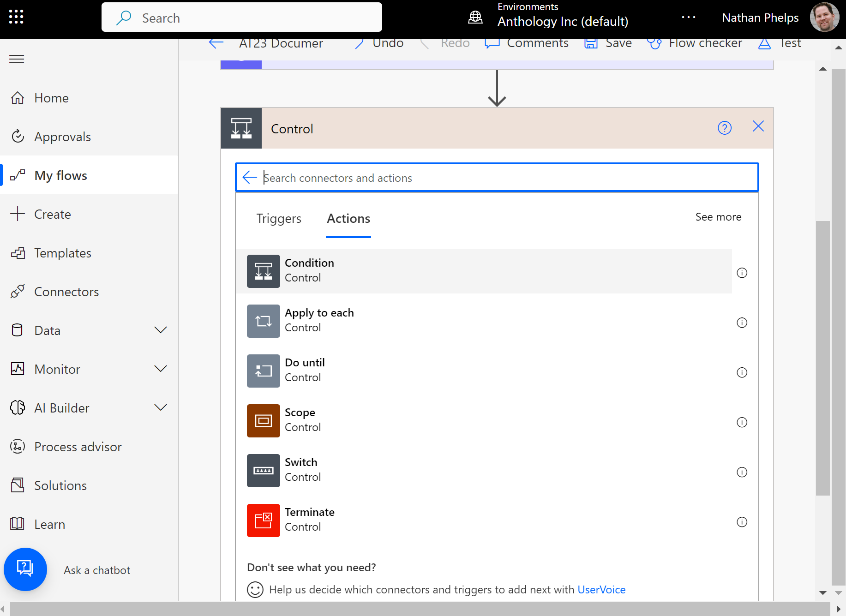The height and width of the screenshot is (616, 846).
Task: Open Nathan Phelps profile picture
Action: (x=824, y=17)
